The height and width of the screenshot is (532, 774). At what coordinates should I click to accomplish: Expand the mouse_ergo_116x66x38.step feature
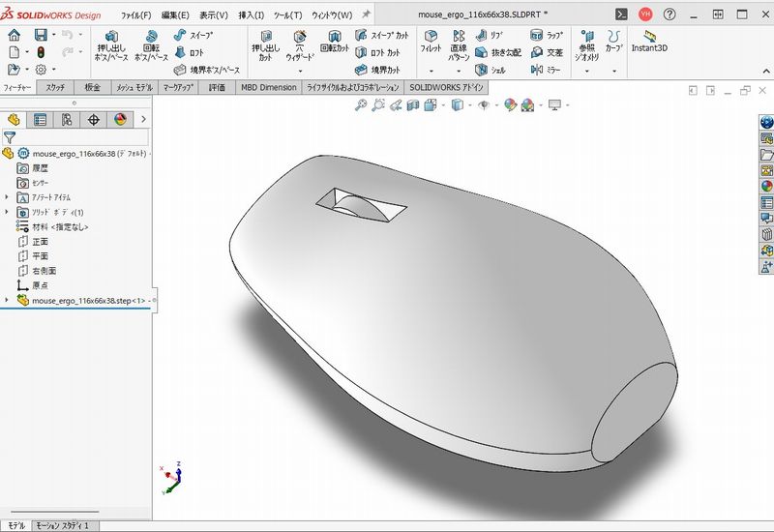pos(7,300)
